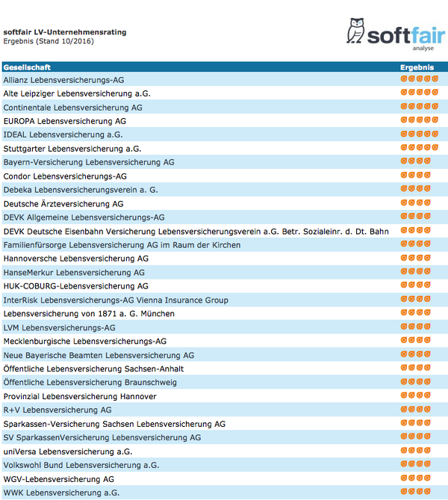
Task: Select uniVersa Lebensversicherung a.G.
Action: pyautogui.click(x=68, y=452)
